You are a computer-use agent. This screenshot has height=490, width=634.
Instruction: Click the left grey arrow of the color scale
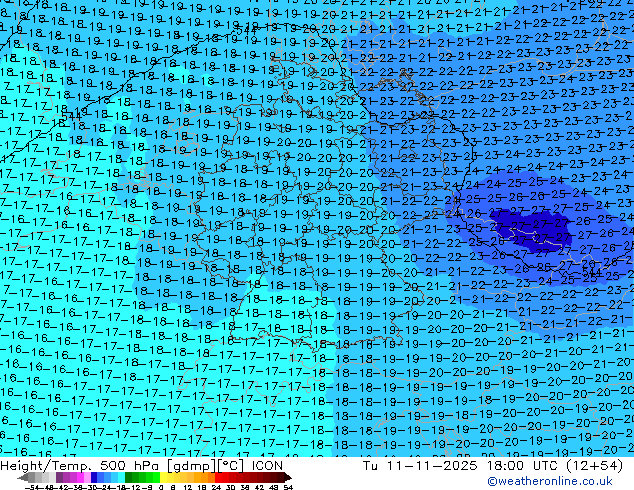(x=23, y=478)
